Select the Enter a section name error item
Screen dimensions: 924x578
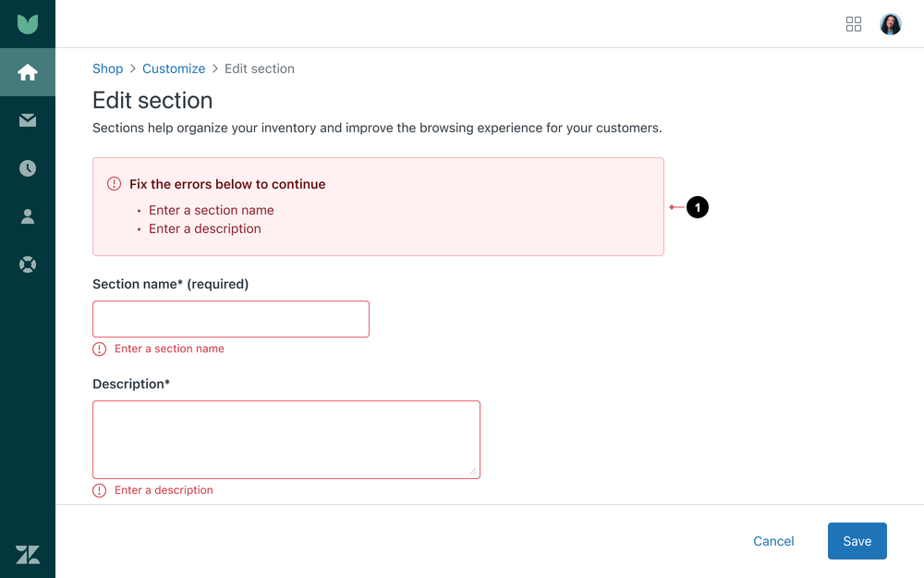[211, 210]
